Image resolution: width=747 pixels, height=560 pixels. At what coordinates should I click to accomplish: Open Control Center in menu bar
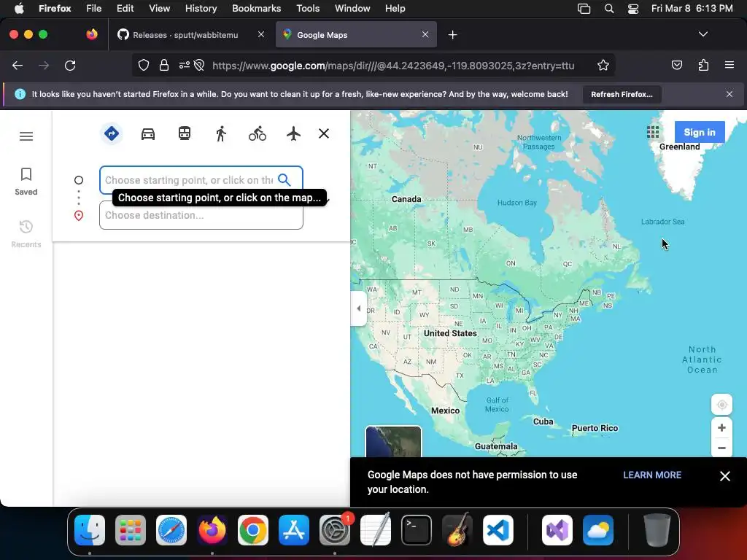tap(633, 9)
